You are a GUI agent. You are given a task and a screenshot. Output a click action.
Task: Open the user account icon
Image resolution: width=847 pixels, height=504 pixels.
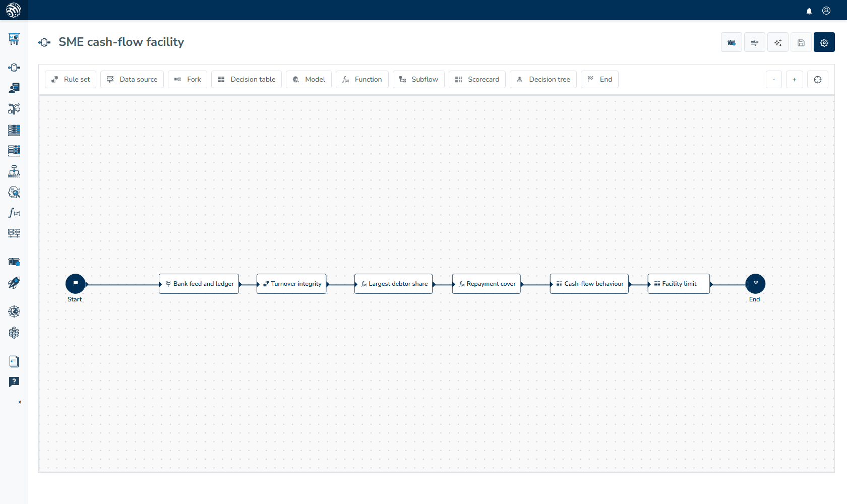[826, 11]
